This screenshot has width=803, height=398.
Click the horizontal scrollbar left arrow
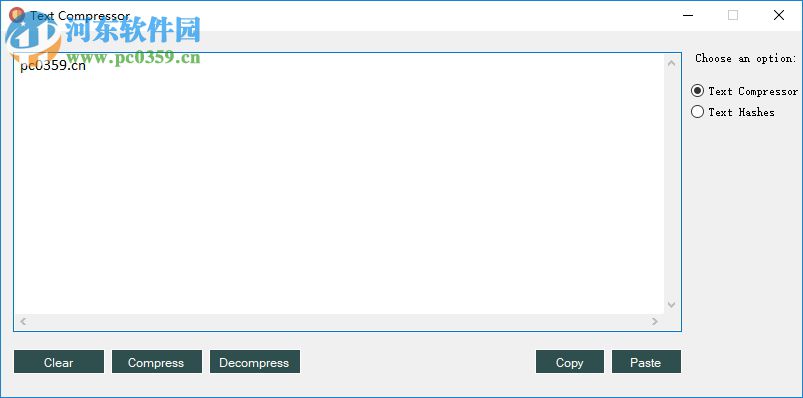point(23,322)
